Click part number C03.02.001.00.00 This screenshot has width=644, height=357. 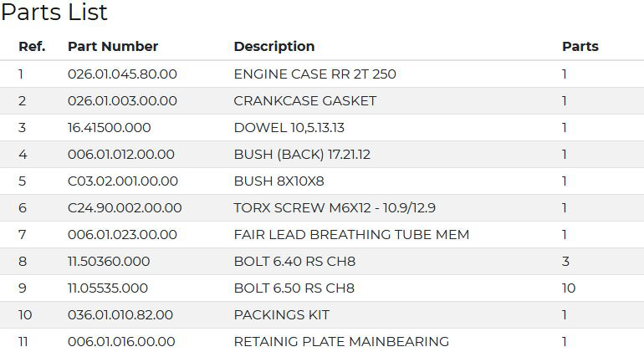click(x=123, y=181)
